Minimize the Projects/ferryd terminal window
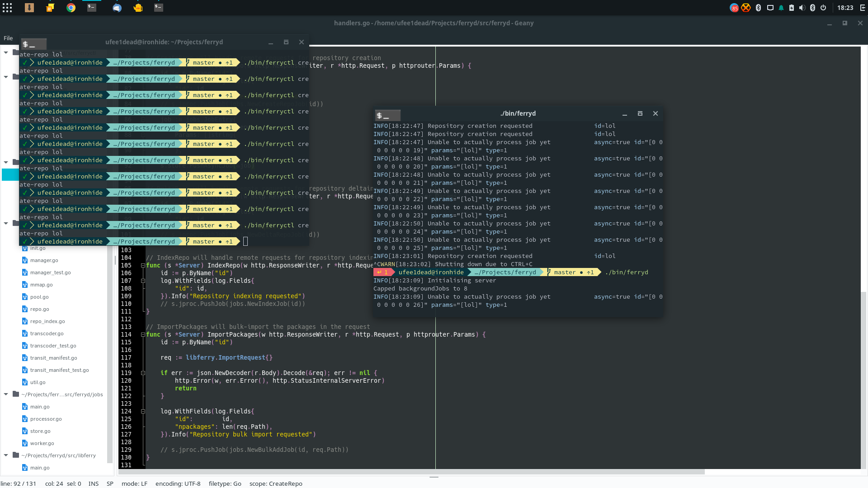 [271, 42]
